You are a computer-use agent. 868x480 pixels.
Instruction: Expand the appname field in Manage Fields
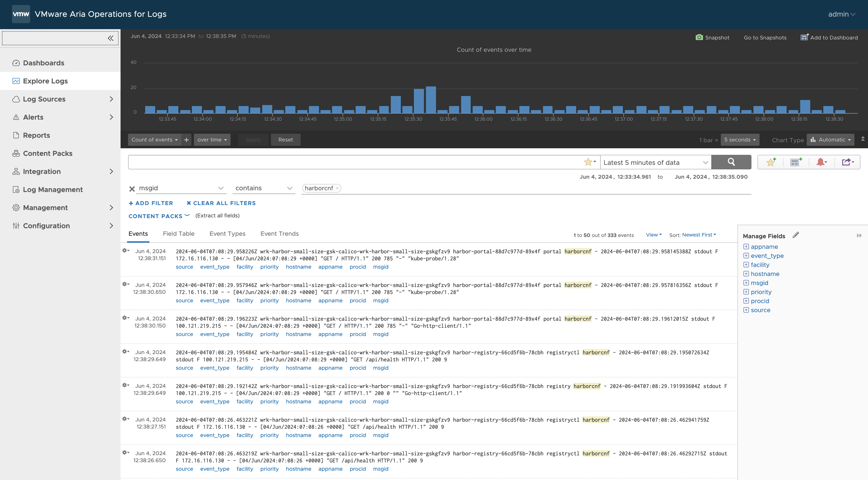746,247
